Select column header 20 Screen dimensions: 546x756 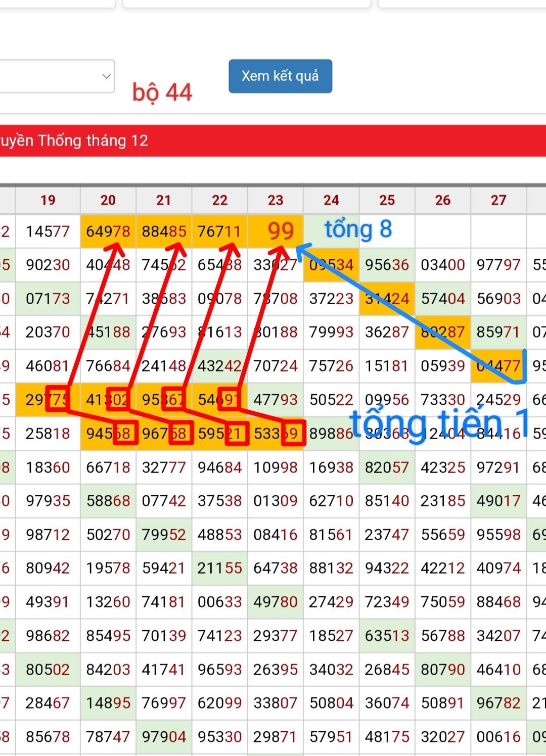tap(108, 201)
